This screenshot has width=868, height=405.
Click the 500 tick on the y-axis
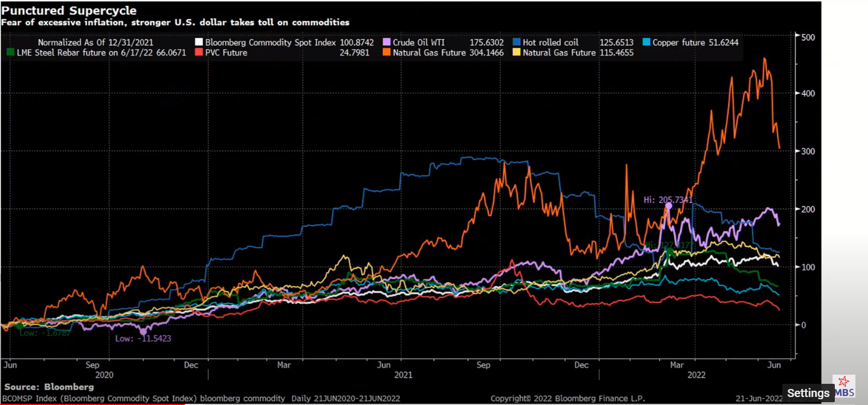tap(807, 36)
